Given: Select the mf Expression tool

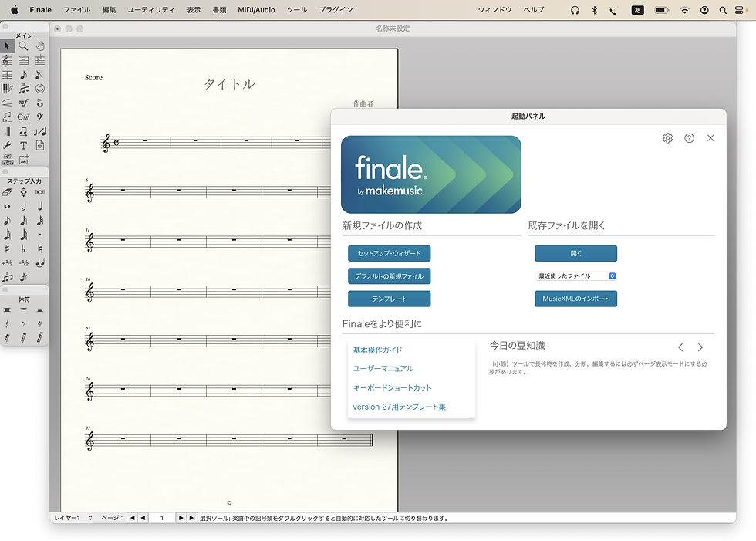Looking at the screenshot, I should tap(24, 103).
